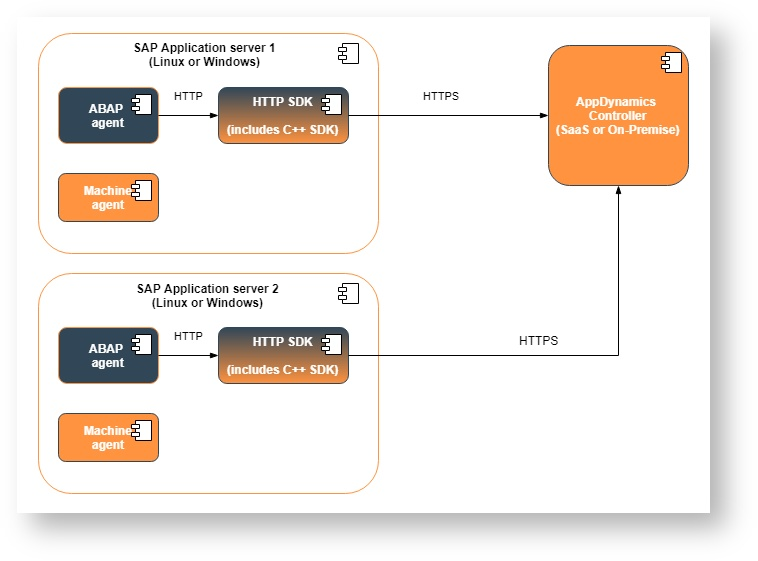Select the Machine agent box in server 1
Viewport: 758px width, 561px height.
click(108, 197)
